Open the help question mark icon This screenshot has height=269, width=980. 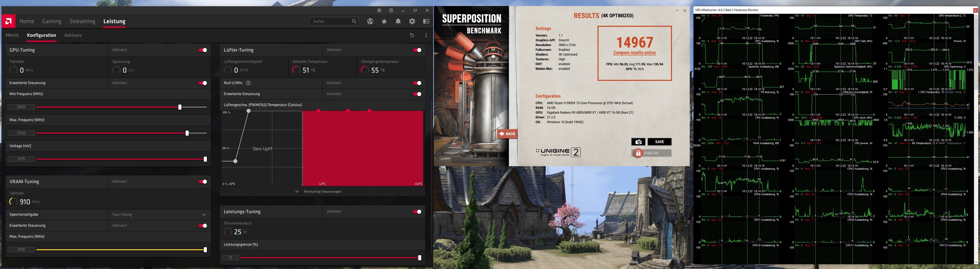[391, 10]
